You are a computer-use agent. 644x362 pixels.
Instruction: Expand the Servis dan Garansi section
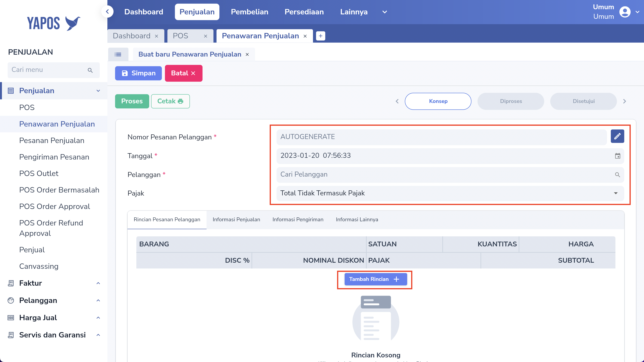click(98, 335)
